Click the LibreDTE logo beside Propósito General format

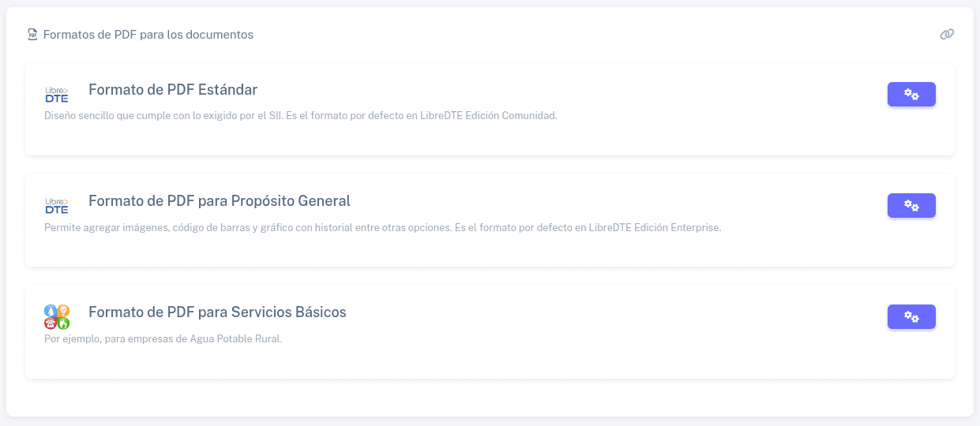coord(57,206)
